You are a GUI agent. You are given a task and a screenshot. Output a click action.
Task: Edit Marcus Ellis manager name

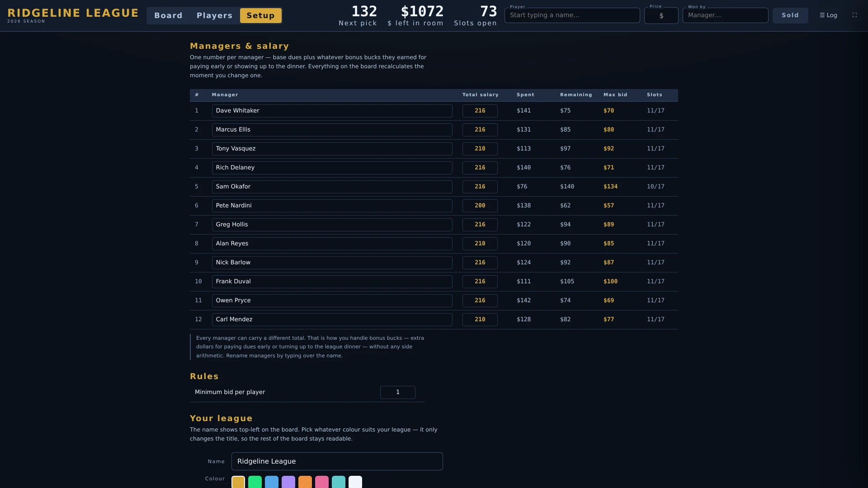pyautogui.click(x=332, y=130)
